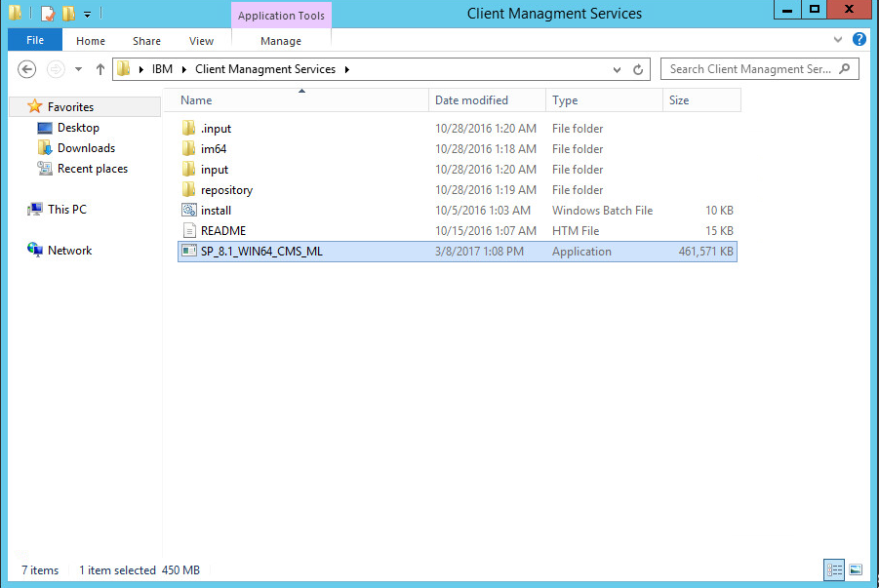
Task: Open the Explorer Help question mark
Action: 859,40
